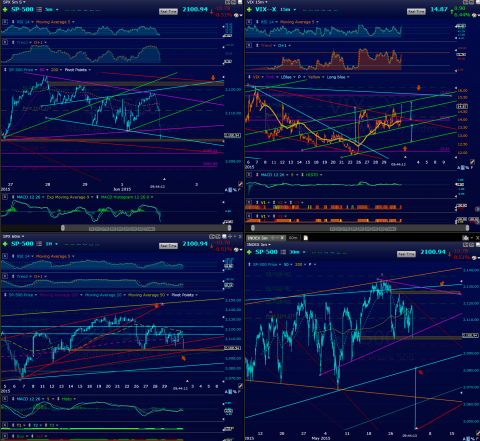
Task: Click color palette icon in SP-500 5m chart header
Action: (236, 15)
